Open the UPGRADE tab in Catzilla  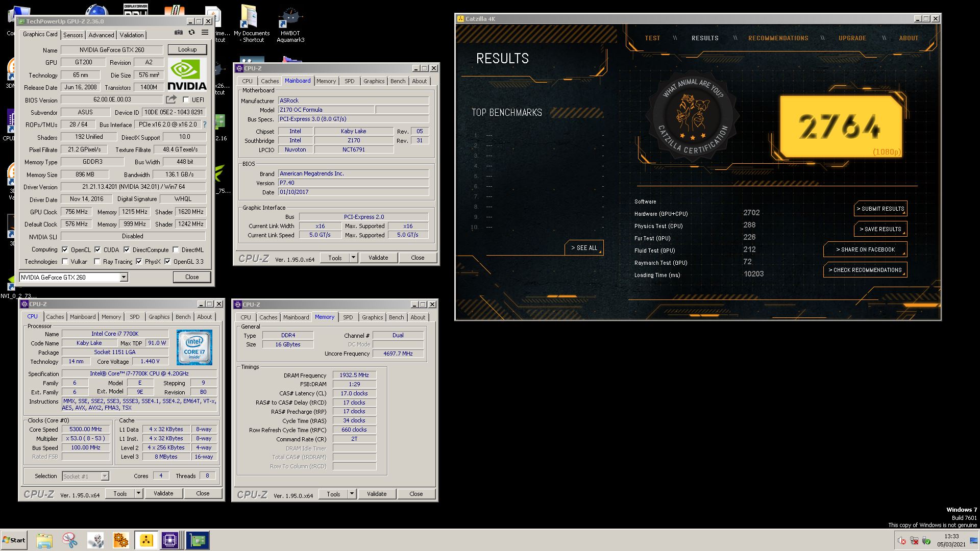pyautogui.click(x=852, y=38)
